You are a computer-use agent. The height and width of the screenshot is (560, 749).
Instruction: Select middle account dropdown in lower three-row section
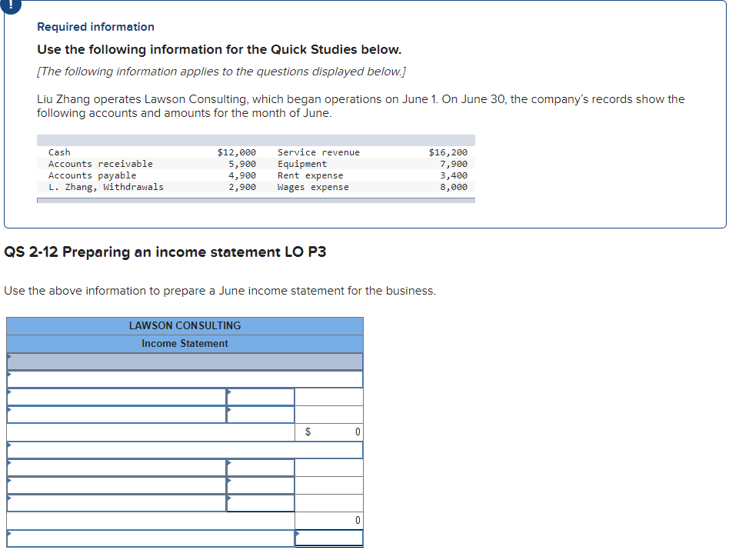(117, 485)
